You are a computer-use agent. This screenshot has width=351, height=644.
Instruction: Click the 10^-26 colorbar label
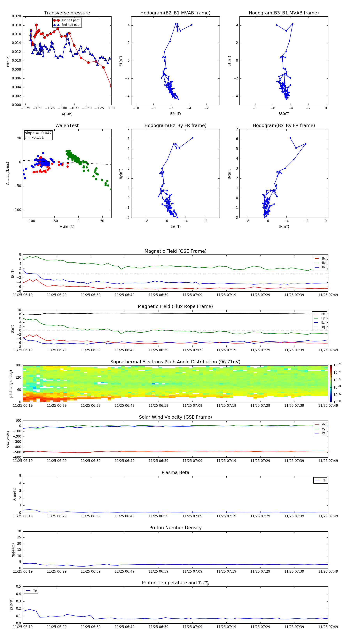tap(337, 365)
